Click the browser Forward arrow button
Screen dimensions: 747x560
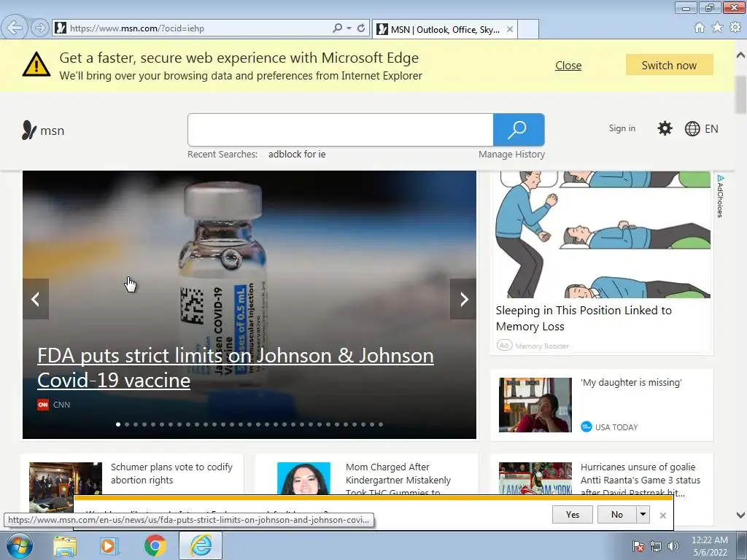[x=40, y=28]
